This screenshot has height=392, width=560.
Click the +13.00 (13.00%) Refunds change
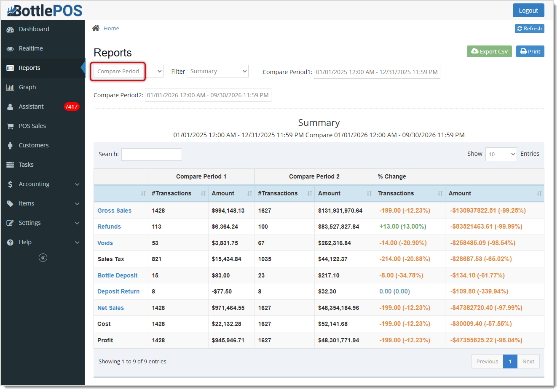(x=402, y=227)
